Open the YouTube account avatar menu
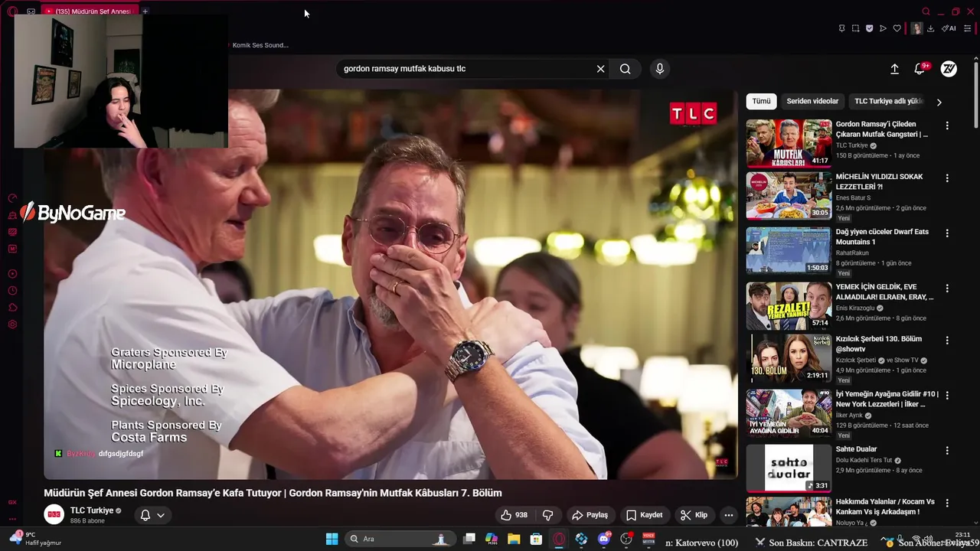 tap(949, 69)
